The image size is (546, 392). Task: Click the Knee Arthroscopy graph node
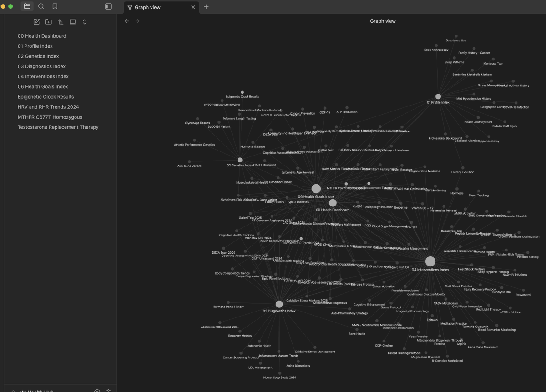[x=436, y=45]
